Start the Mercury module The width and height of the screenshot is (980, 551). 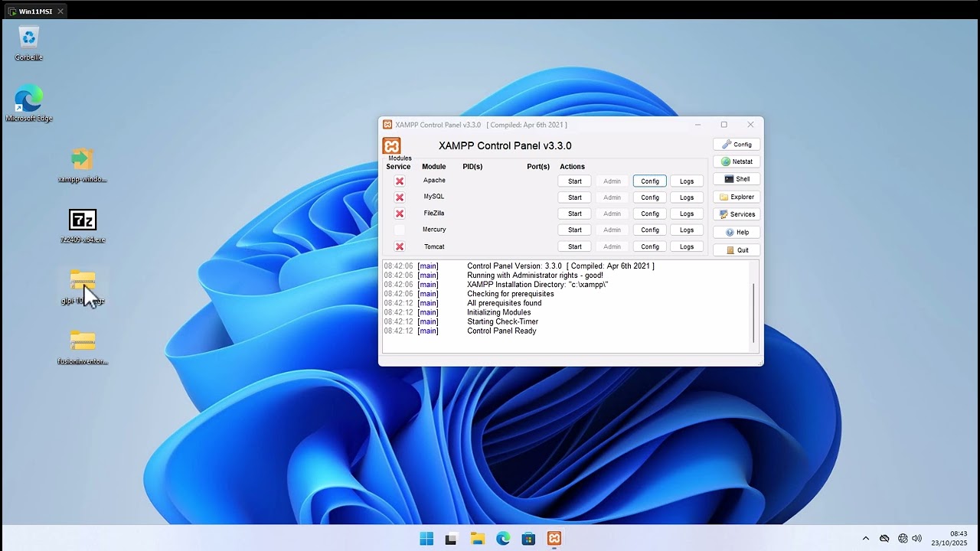[574, 230]
